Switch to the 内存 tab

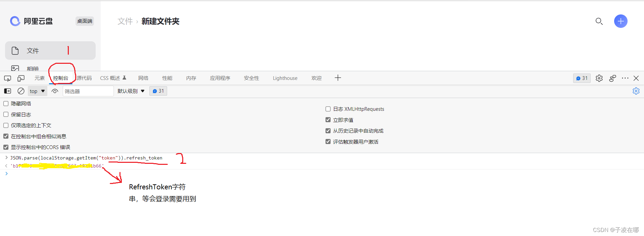pyautogui.click(x=191, y=78)
